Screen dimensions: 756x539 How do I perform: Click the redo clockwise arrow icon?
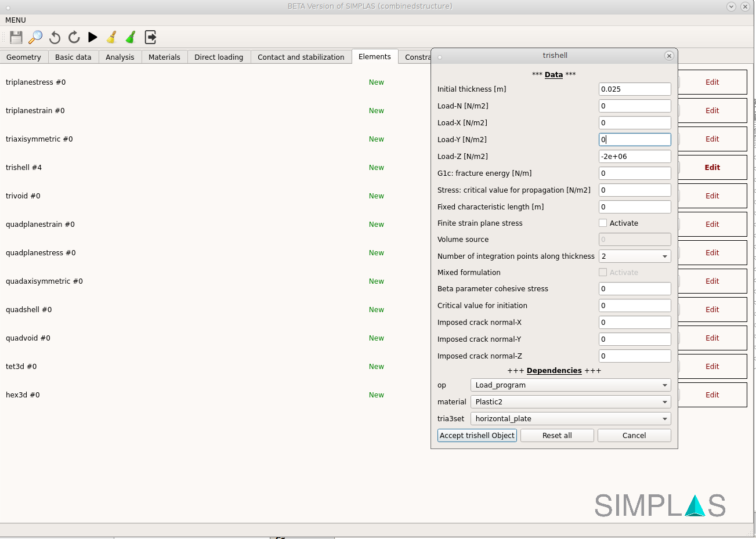74,37
